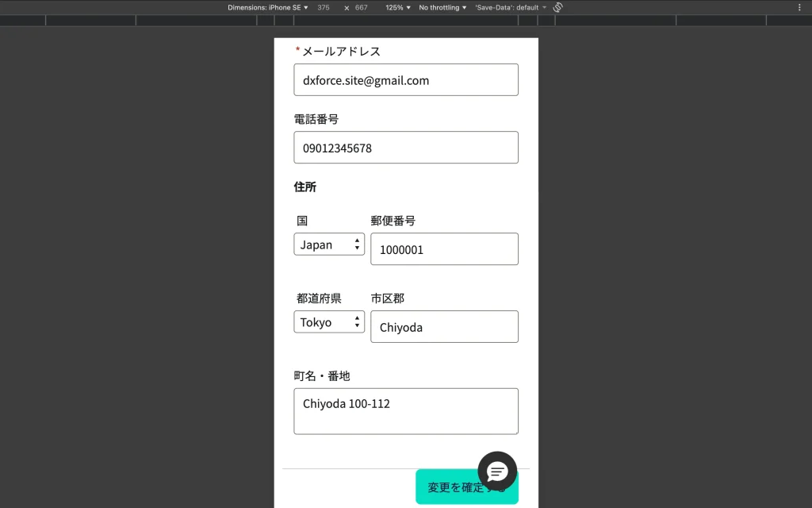Click the メールアドレス field label

(341, 52)
